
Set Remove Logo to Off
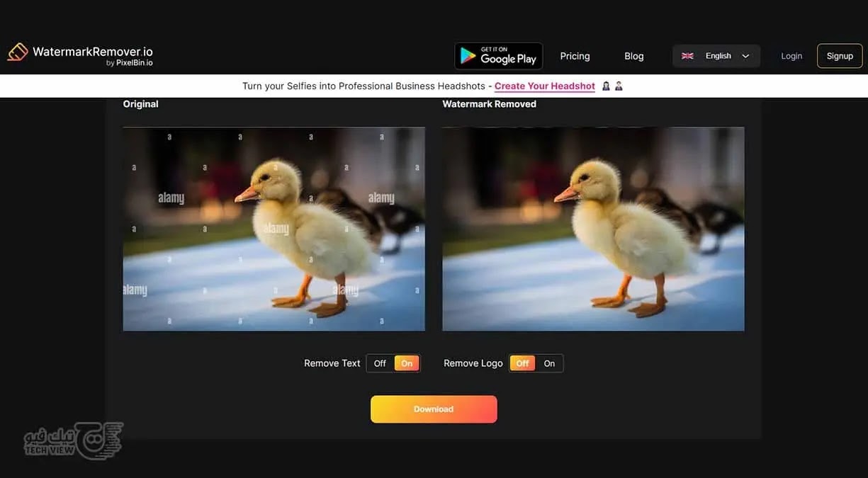click(522, 363)
